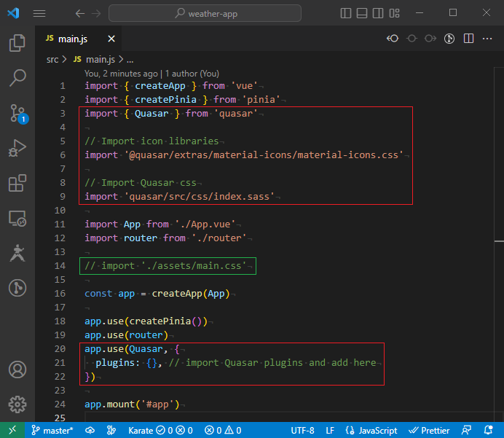Click 'createApp(App)' on line 16

coord(191,294)
